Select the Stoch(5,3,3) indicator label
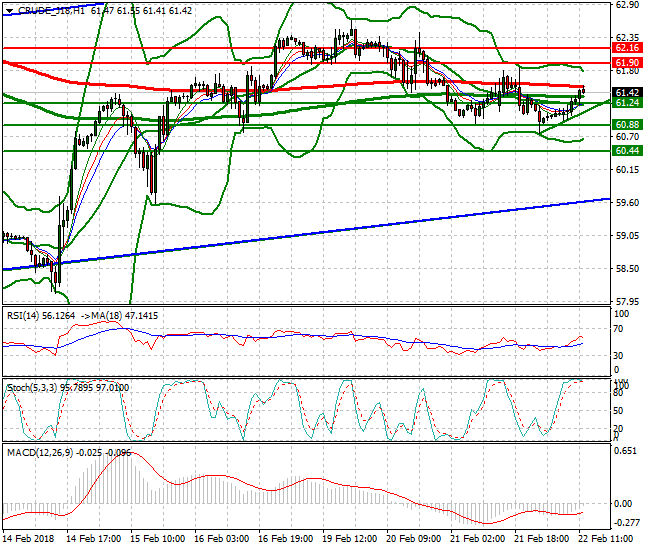Viewport: 650px width, 550px height. (x=32, y=388)
